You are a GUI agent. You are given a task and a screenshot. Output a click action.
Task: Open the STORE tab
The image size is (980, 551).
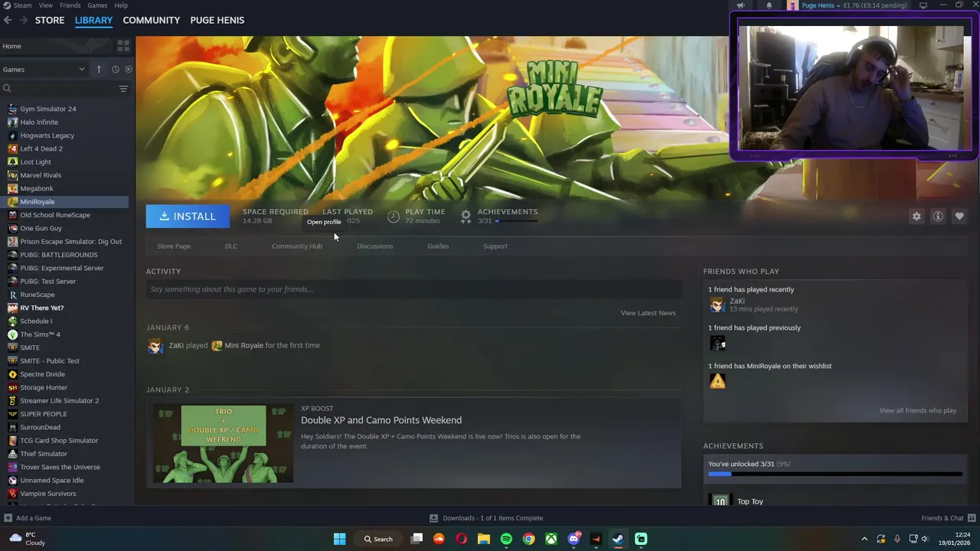(x=50, y=20)
